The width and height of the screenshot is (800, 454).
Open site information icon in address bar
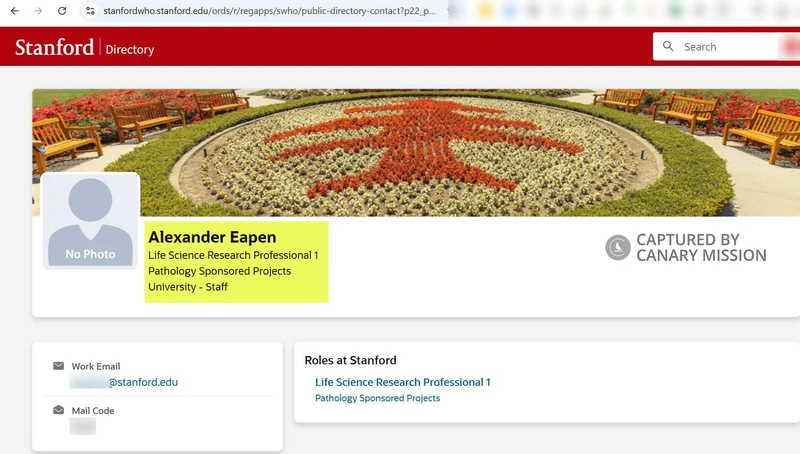(90, 11)
